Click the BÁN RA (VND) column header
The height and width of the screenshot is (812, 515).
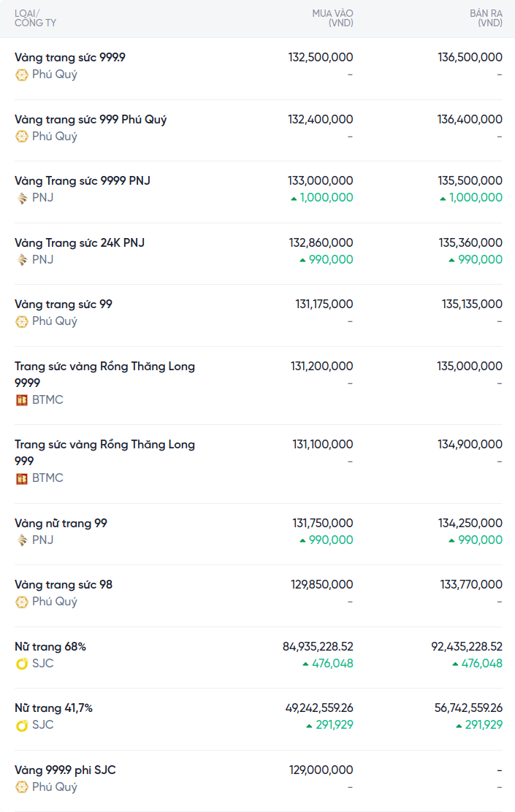pyautogui.click(x=485, y=18)
